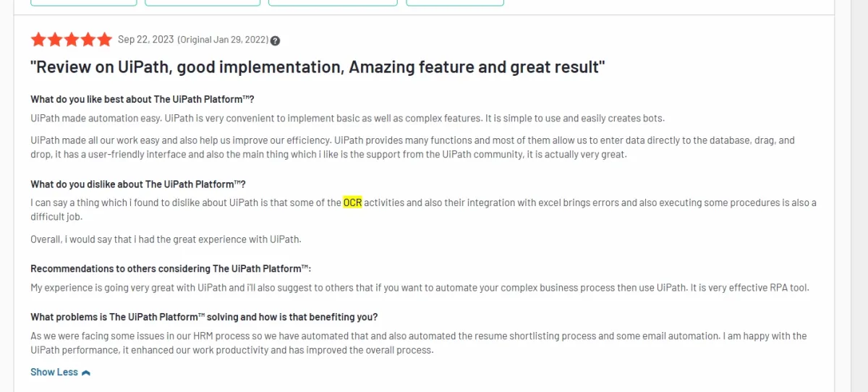Click the first orange rating star
The image size is (868, 392).
pyautogui.click(x=38, y=40)
